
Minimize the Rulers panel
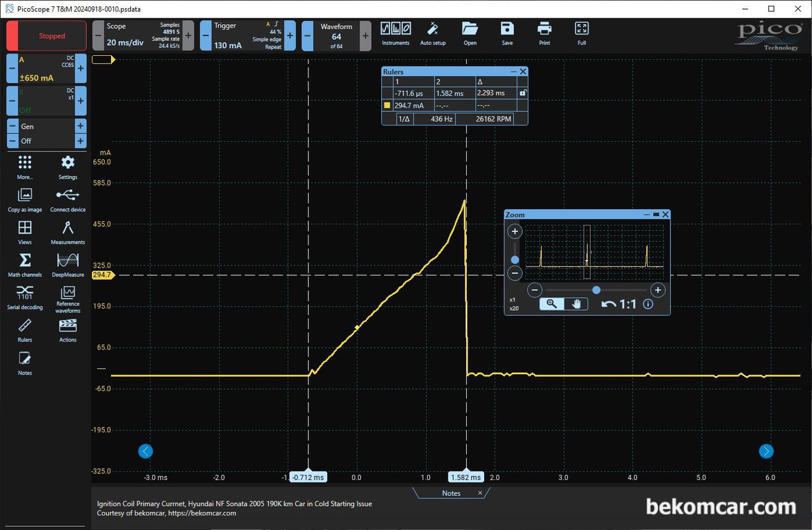(x=514, y=72)
